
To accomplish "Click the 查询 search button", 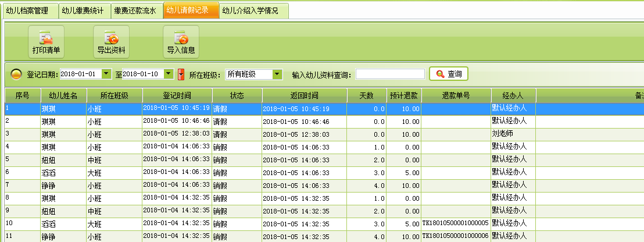I will point(448,74).
